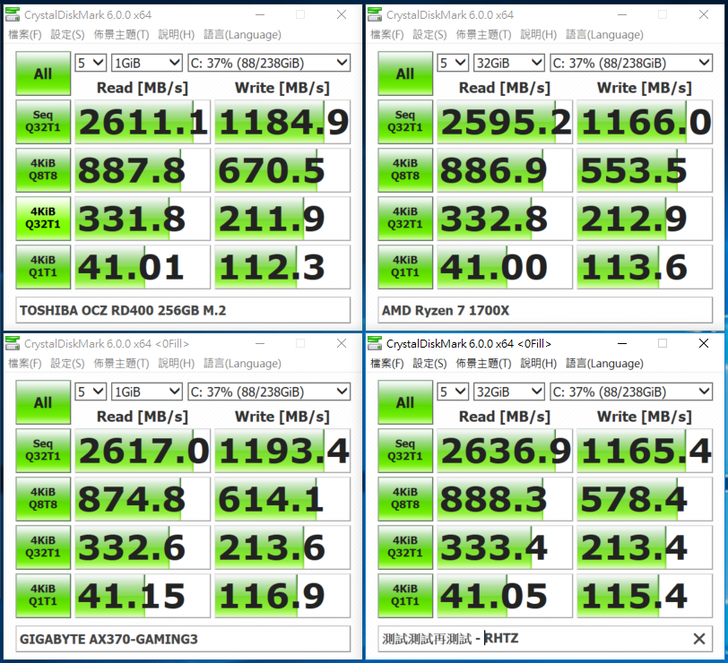Viewport: 728px width, 663px height.
Task: Start Seq Q32T1 test in the GIGABYTE window
Action: [43, 450]
